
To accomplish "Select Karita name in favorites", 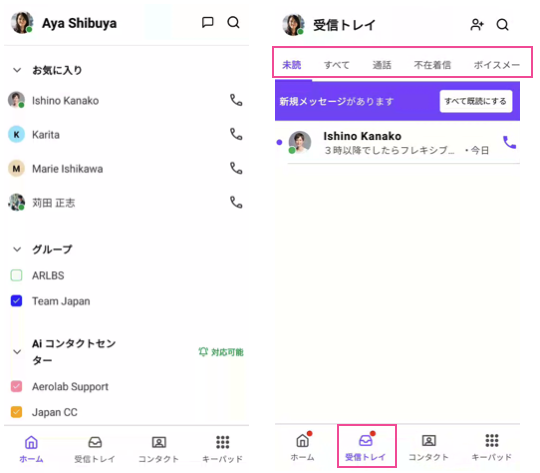I will point(46,134).
